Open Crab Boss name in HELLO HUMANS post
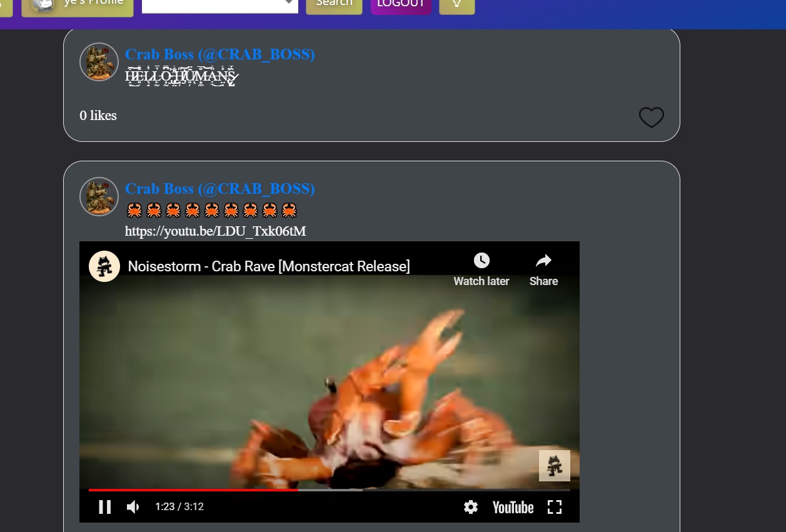Image resolution: width=786 pixels, height=532 pixels. tap(220, 54)
